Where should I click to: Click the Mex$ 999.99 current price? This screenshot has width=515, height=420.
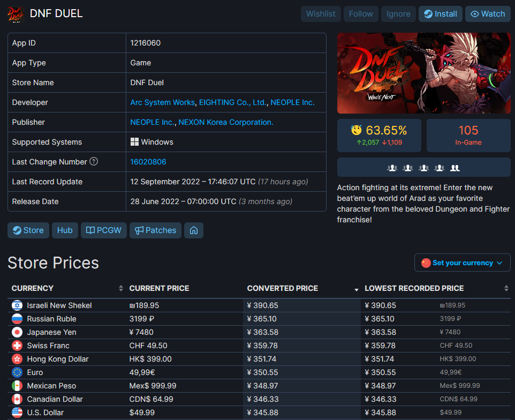coord(153,386)
